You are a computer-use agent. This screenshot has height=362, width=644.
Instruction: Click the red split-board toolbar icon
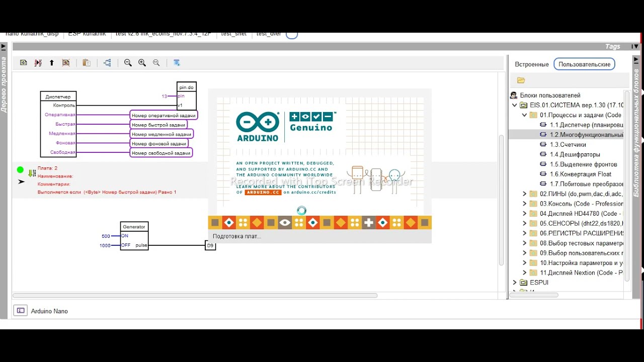[x=38, y=63]
